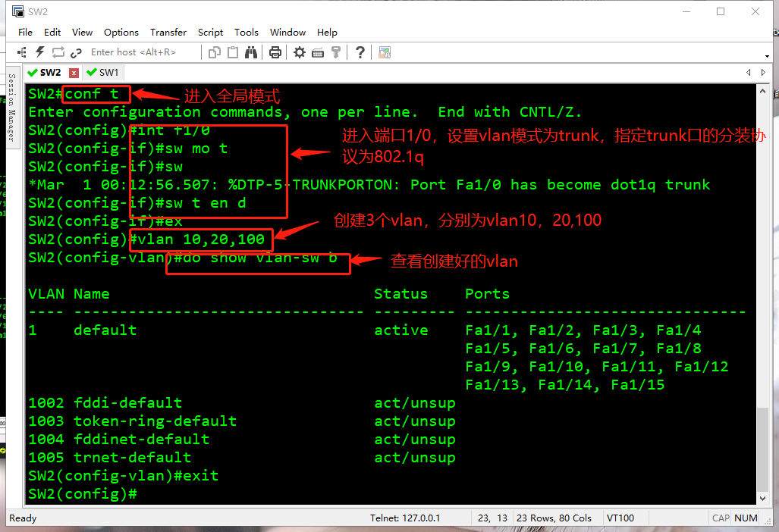Open the Tools menu
Screen dimensions: 779x532
(247, 33)
